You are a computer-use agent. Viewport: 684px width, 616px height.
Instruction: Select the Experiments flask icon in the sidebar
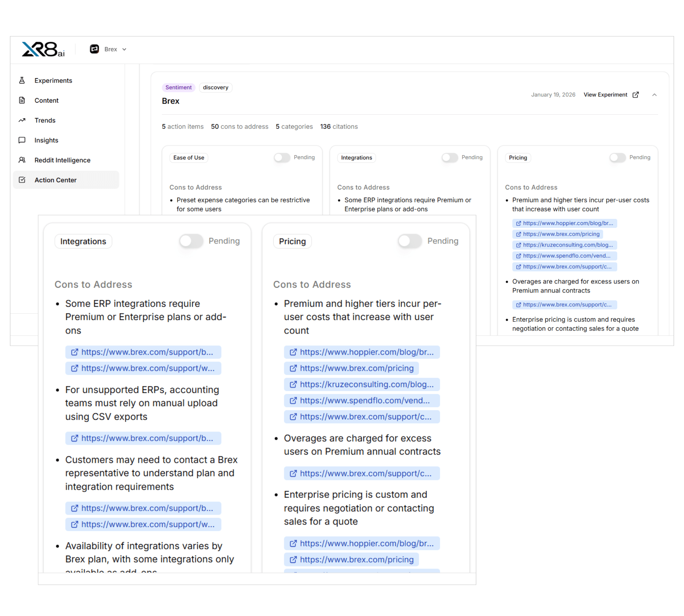(22, 80)
